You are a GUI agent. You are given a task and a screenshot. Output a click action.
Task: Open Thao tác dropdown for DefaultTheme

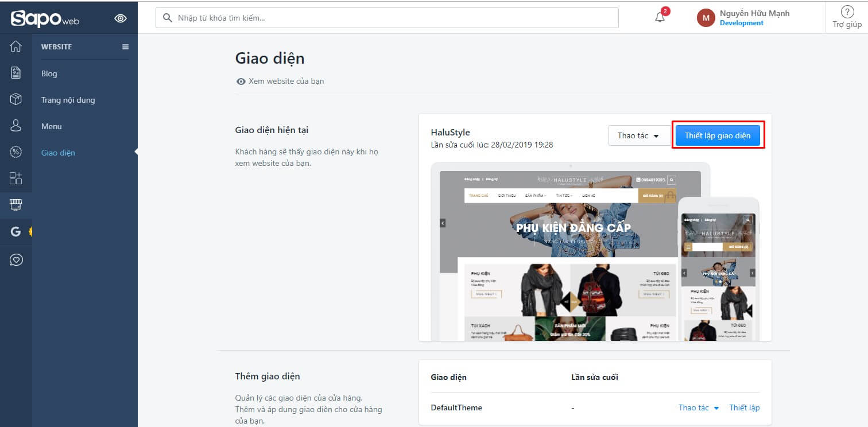[x=699, y=408]
